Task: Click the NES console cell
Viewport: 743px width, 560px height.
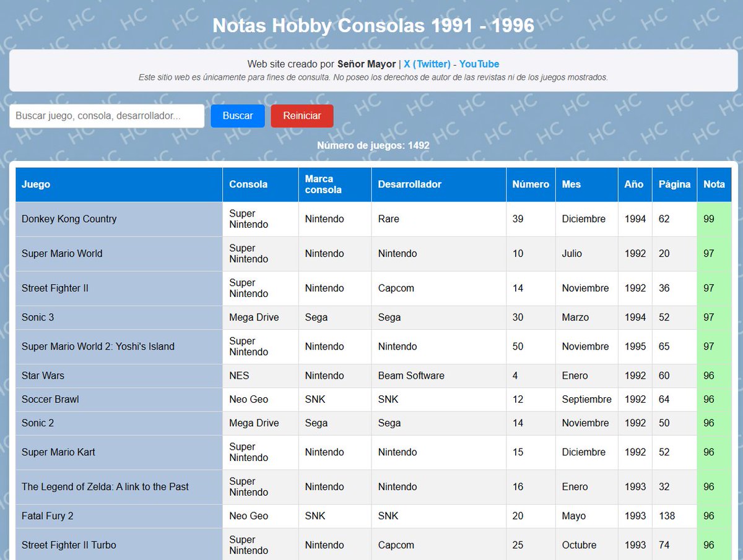Action: pyautogui.click(x=261, y=376)
